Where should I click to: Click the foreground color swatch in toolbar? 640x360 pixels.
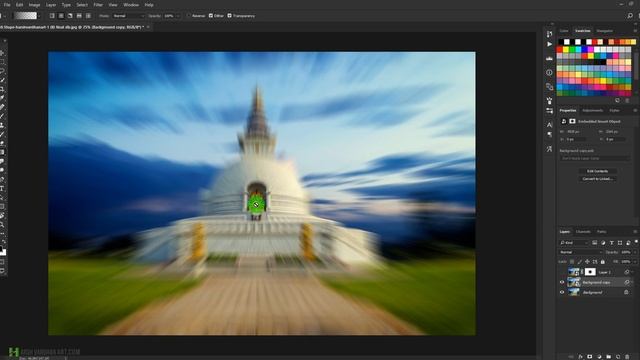coord(1,248)
